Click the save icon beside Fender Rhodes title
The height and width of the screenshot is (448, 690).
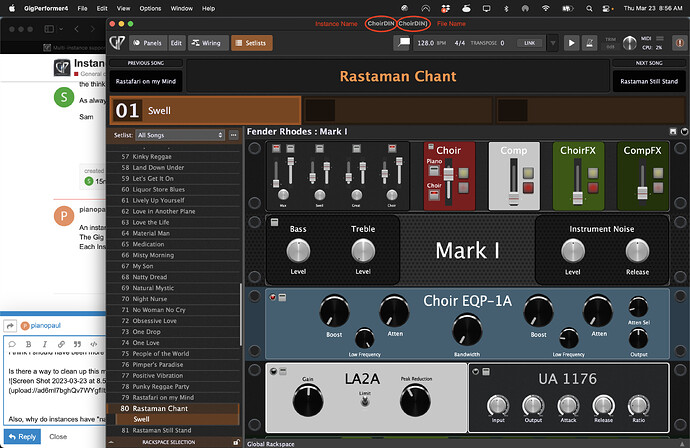click(x=673, y=132)
